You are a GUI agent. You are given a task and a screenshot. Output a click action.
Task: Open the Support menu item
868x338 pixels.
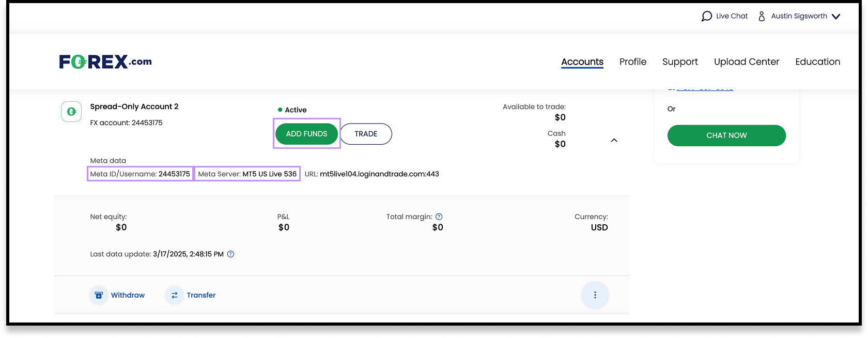click(x=680, y=62)
